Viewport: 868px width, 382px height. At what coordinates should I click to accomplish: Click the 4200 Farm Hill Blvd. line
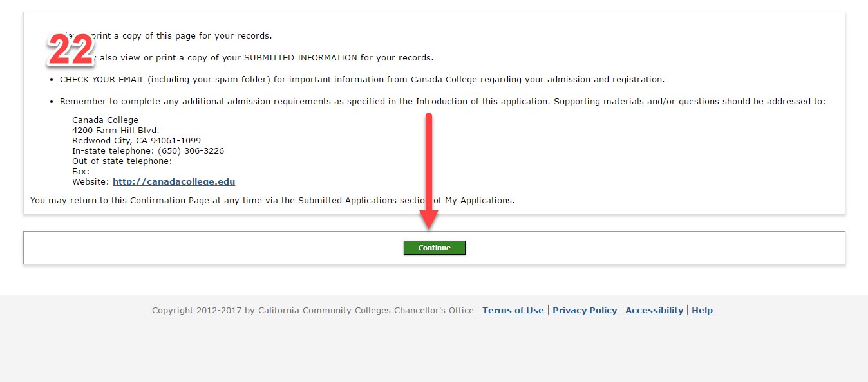[115, 131]
